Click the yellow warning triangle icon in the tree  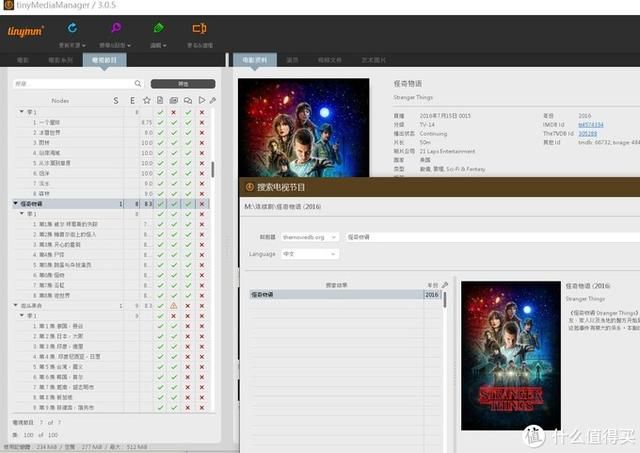pyautogui.click(x=173, y=306)
